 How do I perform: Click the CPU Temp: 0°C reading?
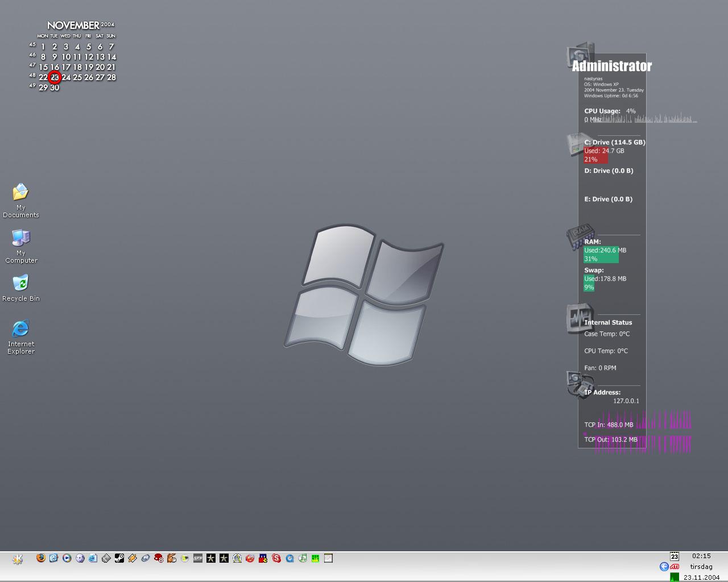click(606, 351)
